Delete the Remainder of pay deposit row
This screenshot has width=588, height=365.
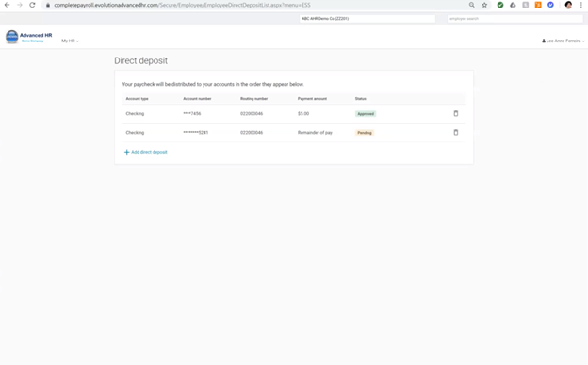456,132
